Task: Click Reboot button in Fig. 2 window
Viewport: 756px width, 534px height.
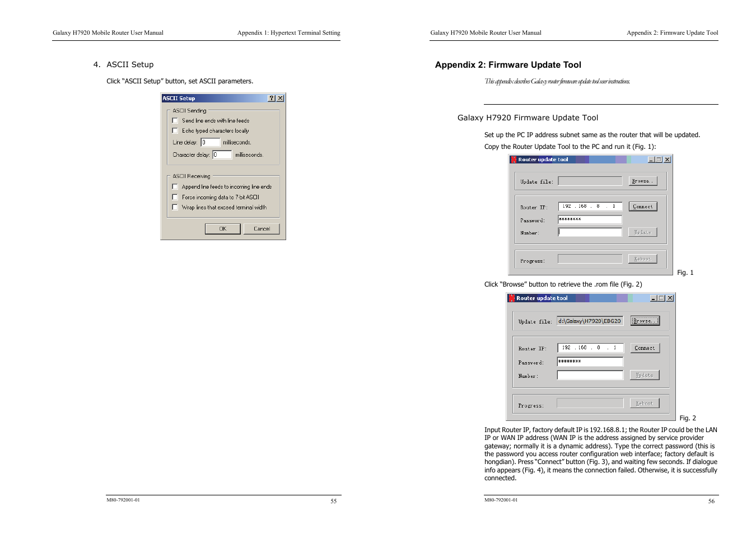Action: 645,403
